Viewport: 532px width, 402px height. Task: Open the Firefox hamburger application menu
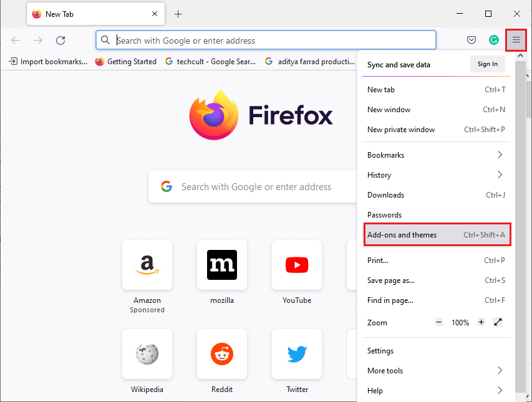[516, 40]
